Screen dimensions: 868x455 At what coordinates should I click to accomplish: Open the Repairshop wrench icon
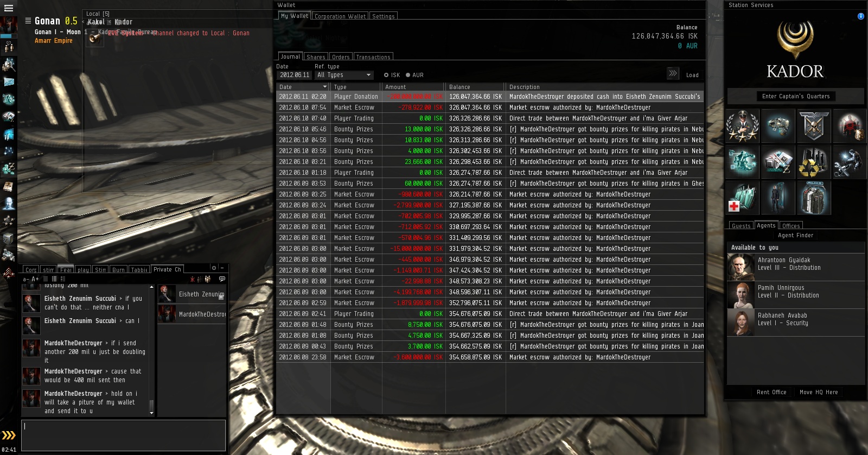tap(849, 162)
